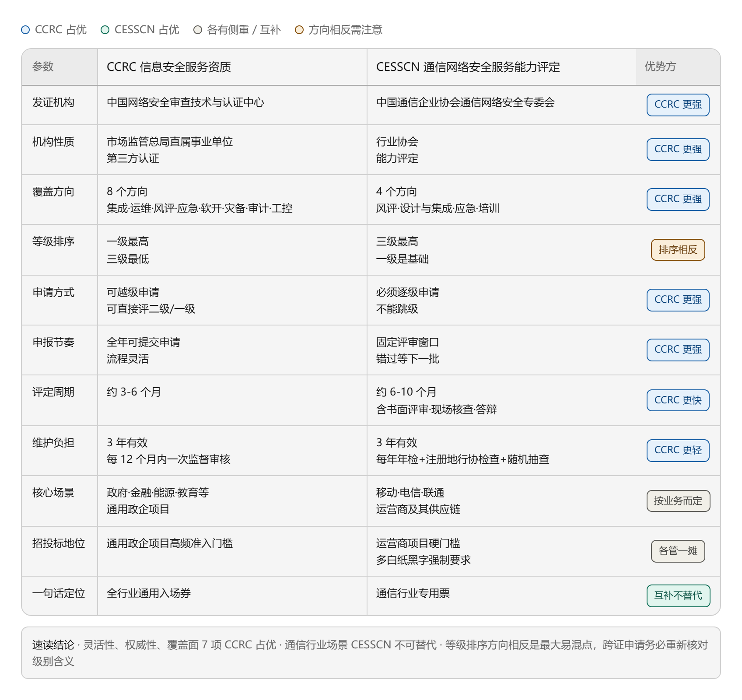
Task: Click the green CESSCN 占优 legend circle
Action: pyautogui.click(x=105, y=30)
